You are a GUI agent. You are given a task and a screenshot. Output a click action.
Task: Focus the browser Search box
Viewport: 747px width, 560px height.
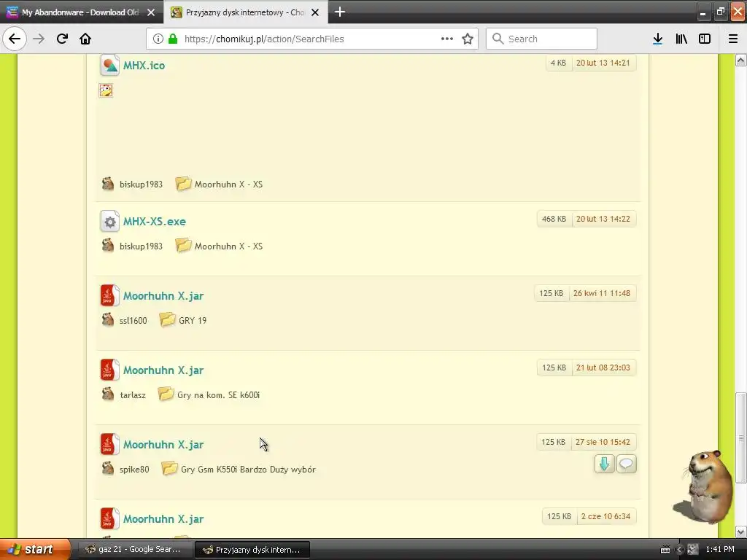coord(542,39)
